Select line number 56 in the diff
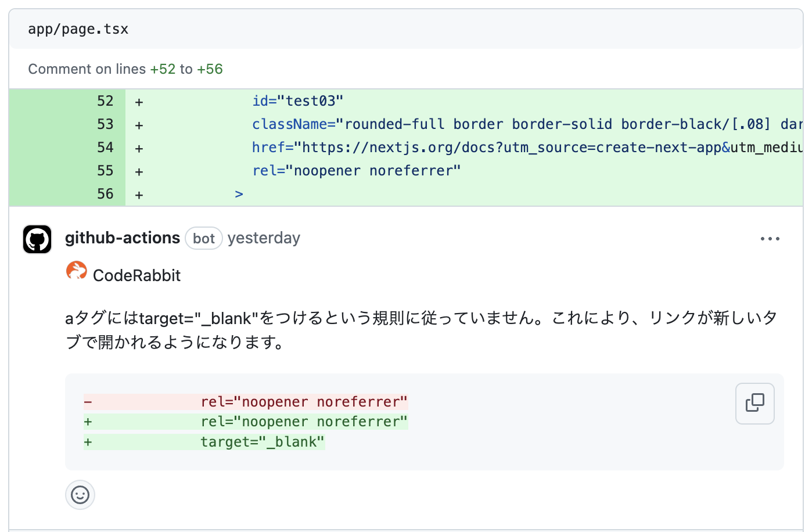The width and height of the screenshot is (805, 532). [105, 193]
